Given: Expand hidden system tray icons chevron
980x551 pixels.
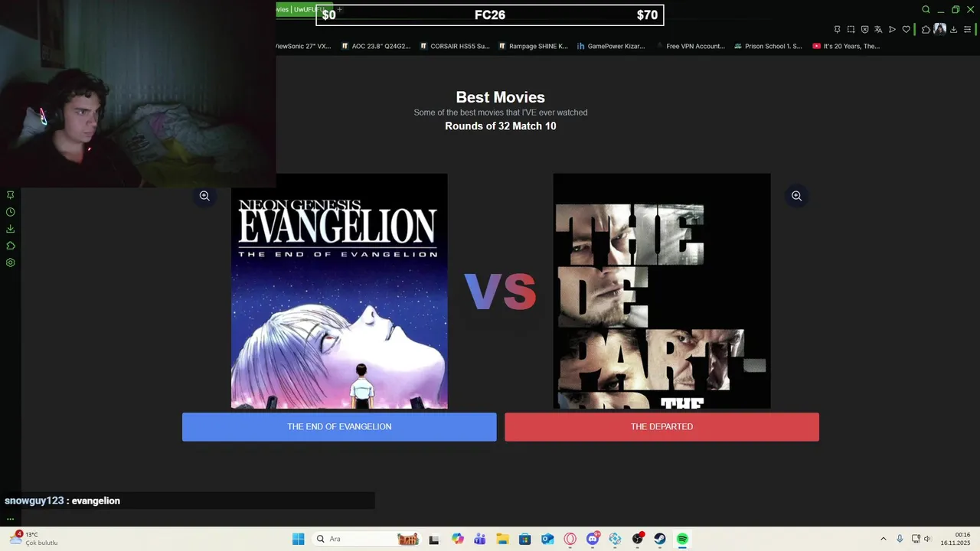Looking at the screenshot, I should click(883, 539).
